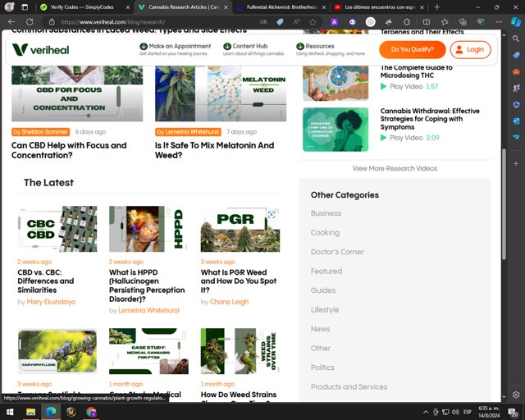Open sidebar Search icon
The image size is (525, 420).
[516, 39]
